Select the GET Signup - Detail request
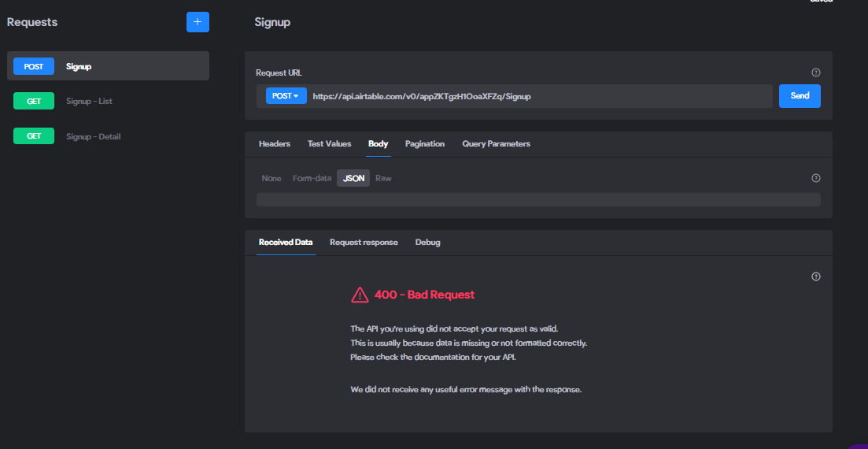The height and width of the screenshot is (449, 868). point(108,136)
